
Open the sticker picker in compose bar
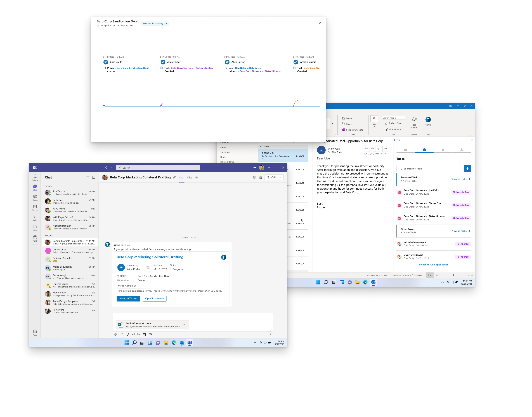coord(139,334)
